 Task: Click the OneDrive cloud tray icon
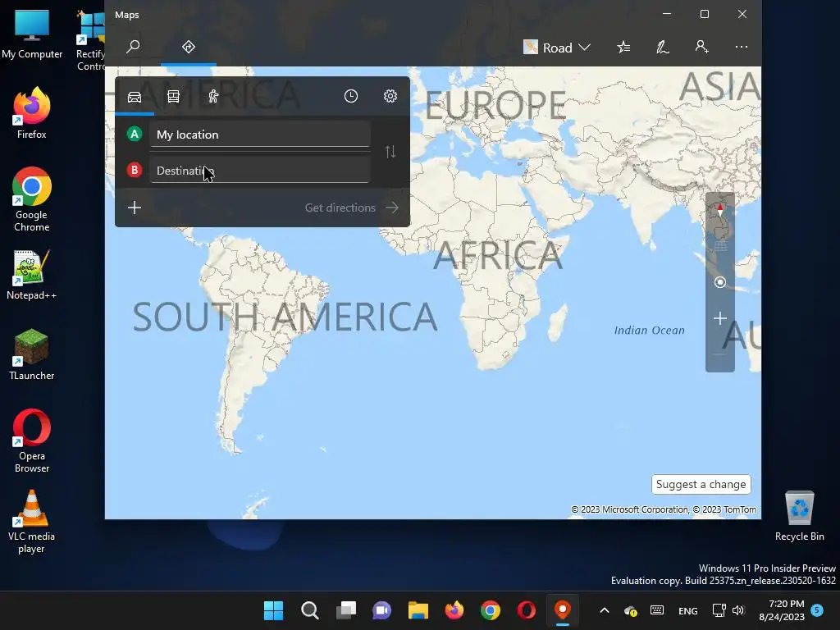[631, 610]
